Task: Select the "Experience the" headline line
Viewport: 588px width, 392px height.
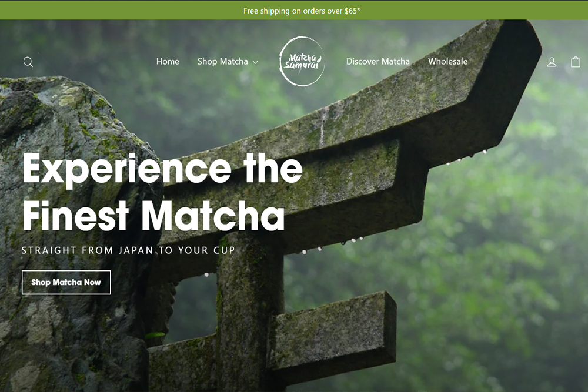Action: coord(163,169)
